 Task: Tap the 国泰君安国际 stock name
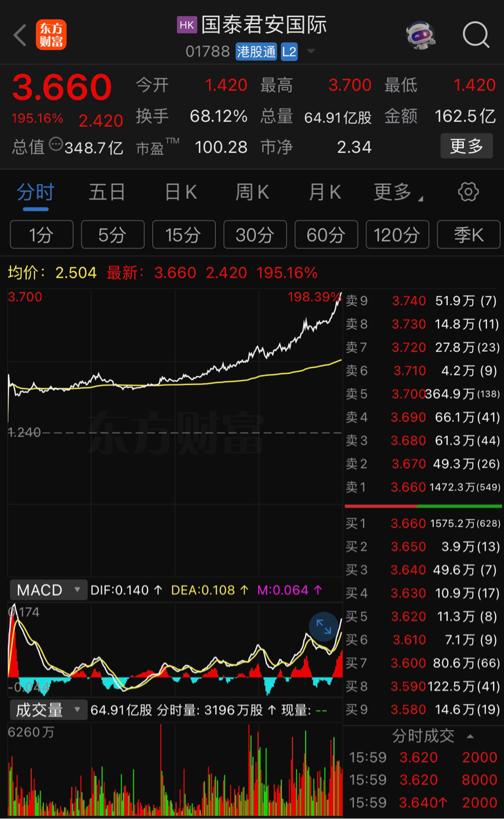coord(264,25)
